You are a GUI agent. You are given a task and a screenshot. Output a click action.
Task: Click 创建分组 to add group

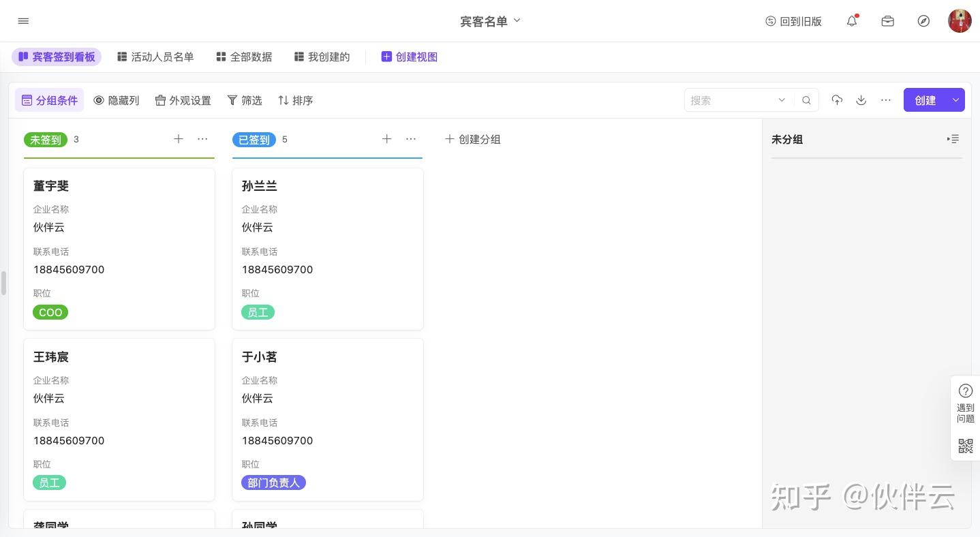pos(473,139)
